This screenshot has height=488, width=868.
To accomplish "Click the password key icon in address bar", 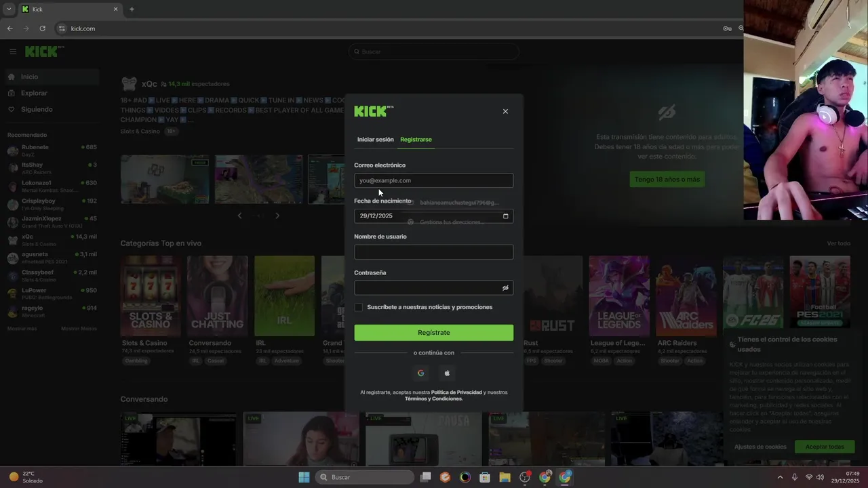I will 727,28.
